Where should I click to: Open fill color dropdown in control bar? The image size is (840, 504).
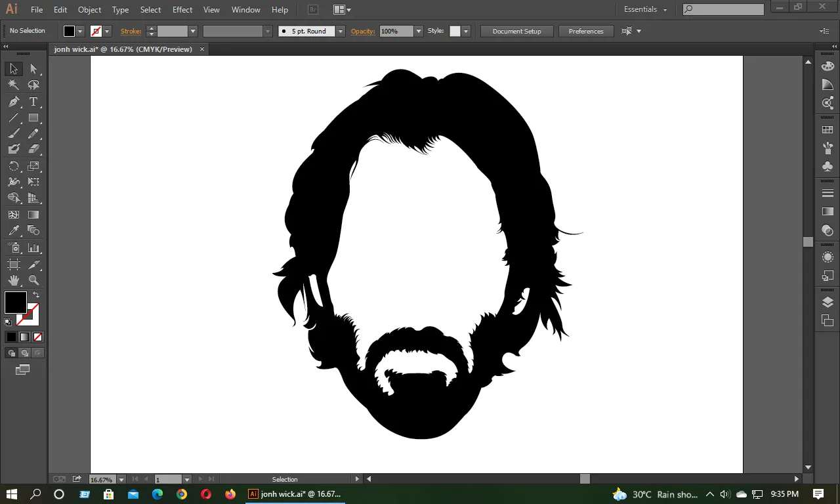tap(80, 31)
